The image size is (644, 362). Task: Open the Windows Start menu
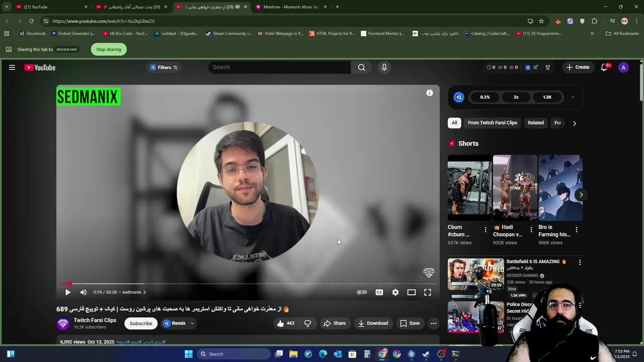click(189, 354)
